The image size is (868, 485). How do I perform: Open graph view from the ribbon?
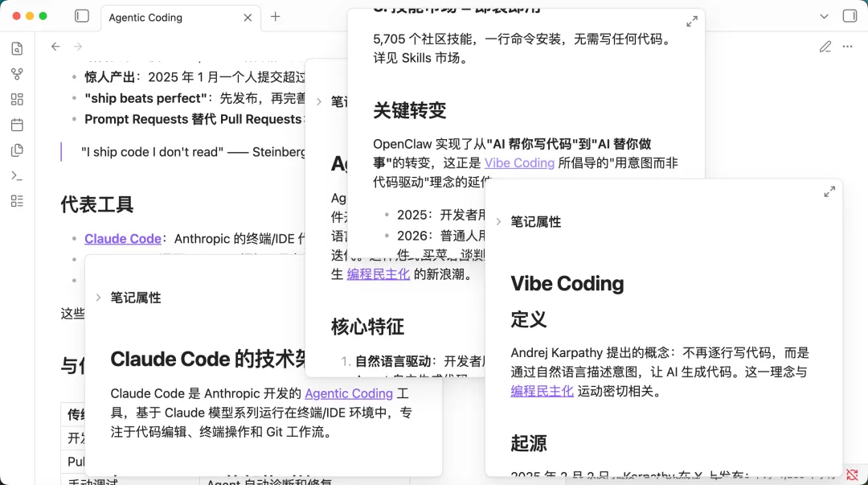point(17,74)
